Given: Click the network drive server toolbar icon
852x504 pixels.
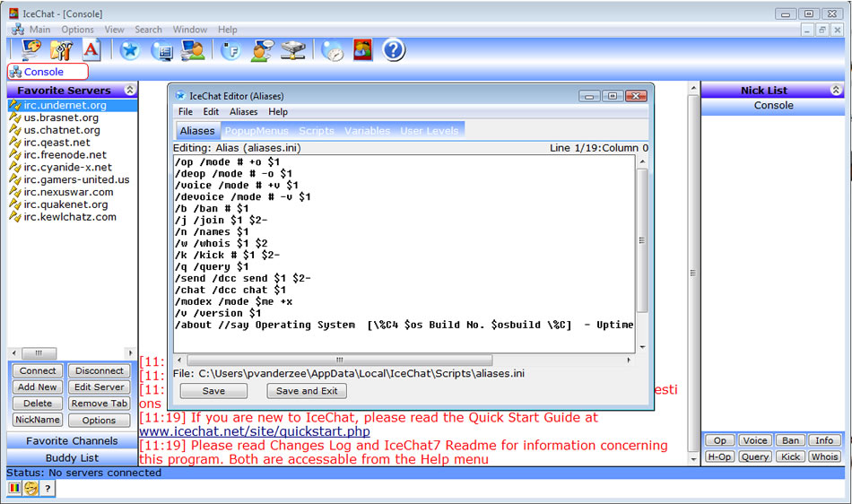Looking at the screenshot, I should point(293,50).
